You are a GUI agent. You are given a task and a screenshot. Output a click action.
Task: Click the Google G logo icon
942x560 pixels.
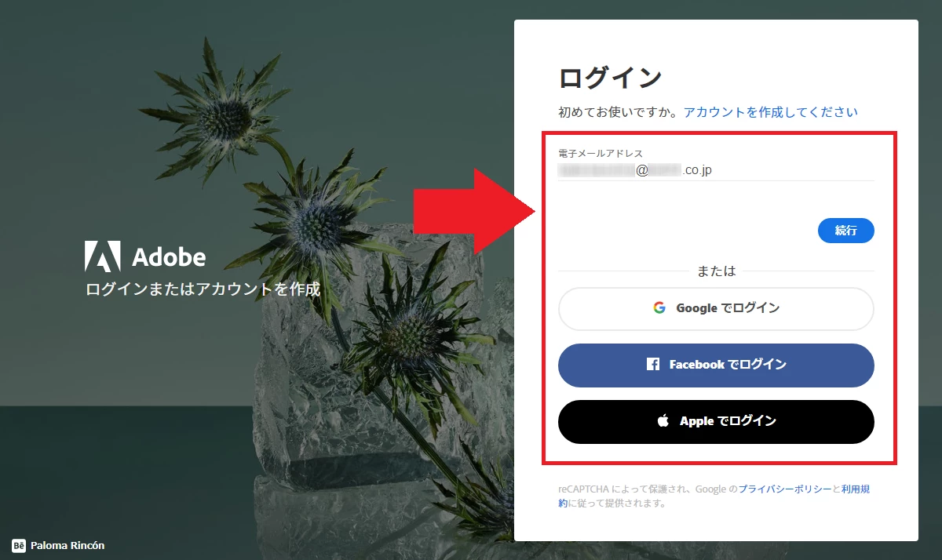coord(659,308)
